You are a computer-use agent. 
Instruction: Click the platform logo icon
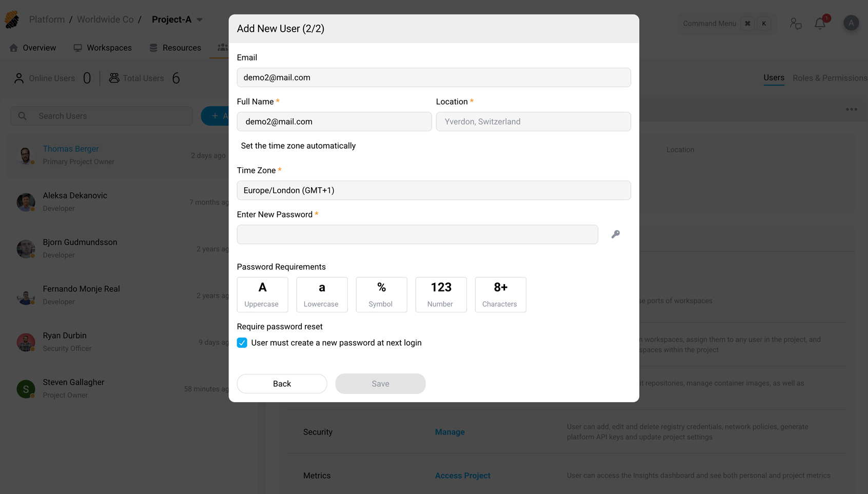click(x=12, y=19)
